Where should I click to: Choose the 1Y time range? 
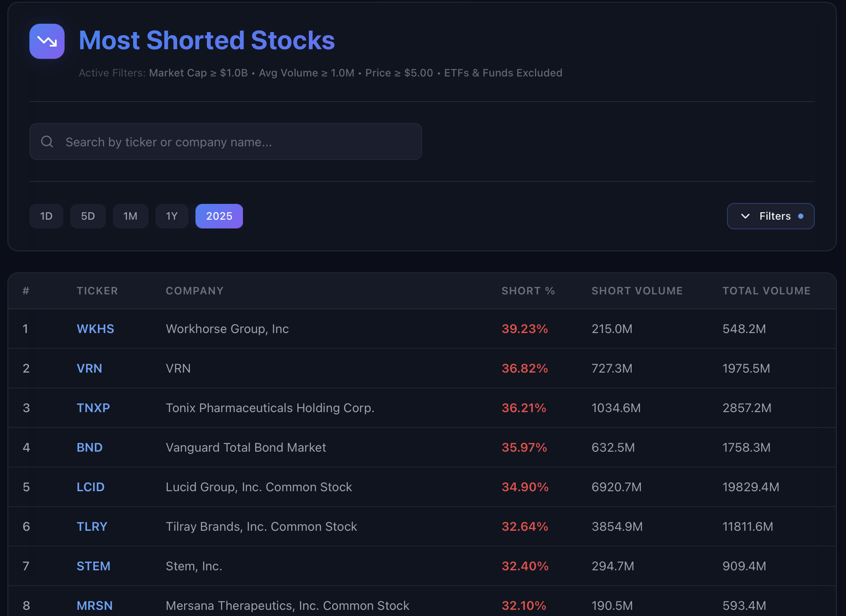click(172, 216)
